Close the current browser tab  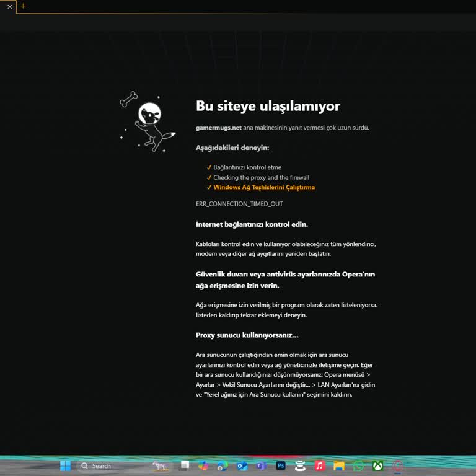click(x=9, y=7)
